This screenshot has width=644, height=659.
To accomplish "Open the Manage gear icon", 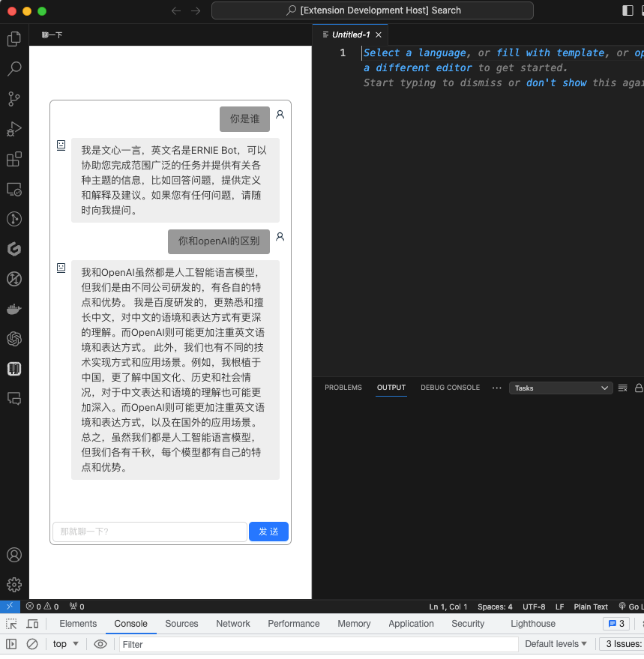I will pyautogui.click(x=13, y=585).
